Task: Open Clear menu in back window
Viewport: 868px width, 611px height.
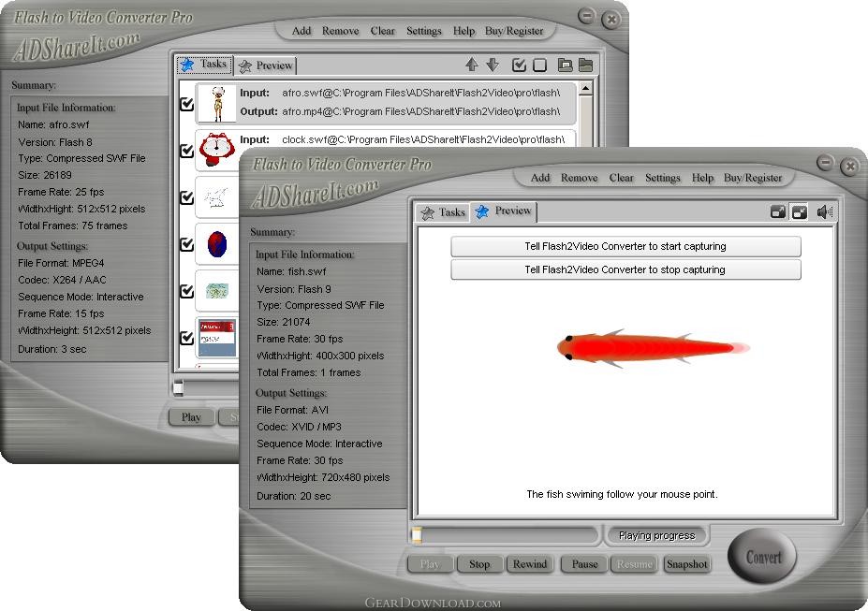Action: point(383,31)
